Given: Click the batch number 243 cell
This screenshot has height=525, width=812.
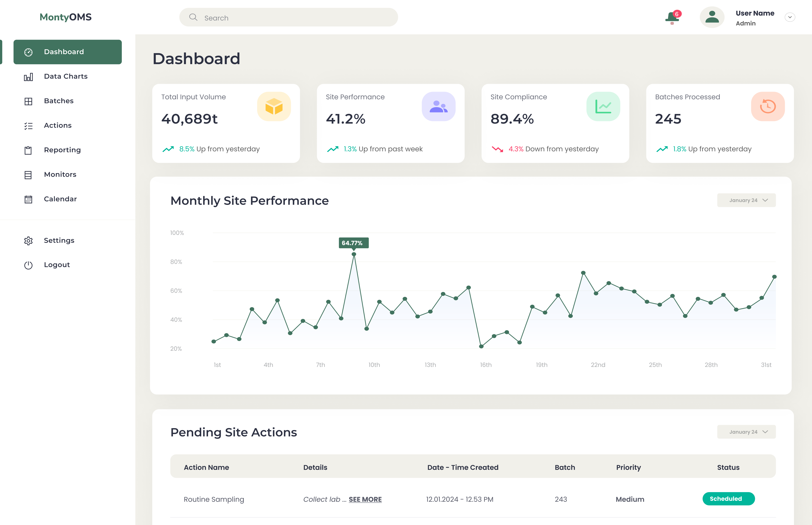Looking at the screenshot, I should click(561, 499).
